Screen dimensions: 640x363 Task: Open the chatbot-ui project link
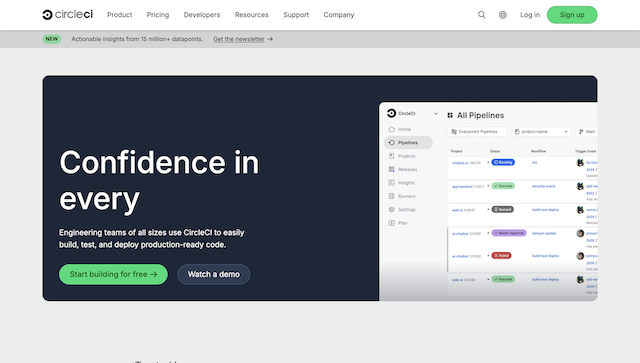click(x=460, y=163)
